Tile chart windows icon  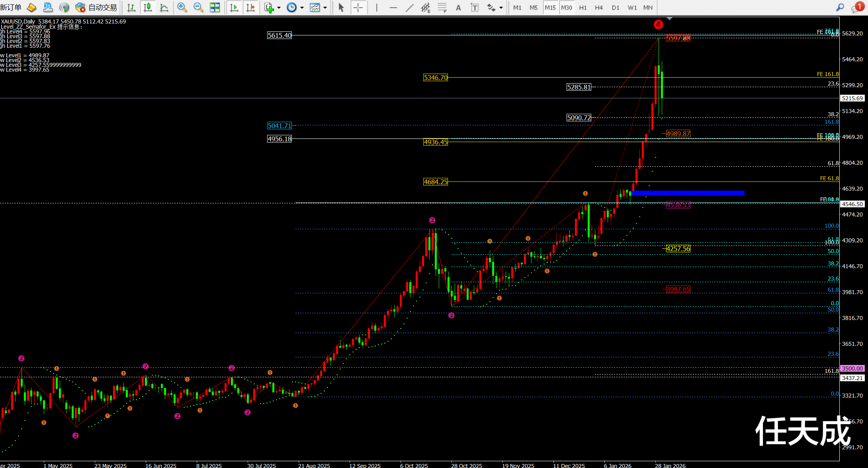(215, 7)
